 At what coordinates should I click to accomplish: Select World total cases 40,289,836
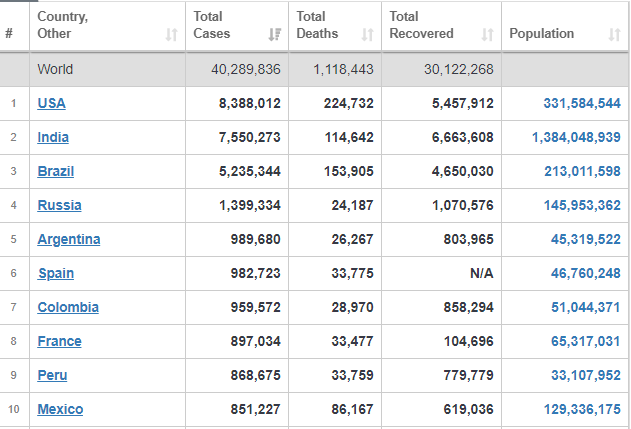pyautogui.click(x=246, y=69)
